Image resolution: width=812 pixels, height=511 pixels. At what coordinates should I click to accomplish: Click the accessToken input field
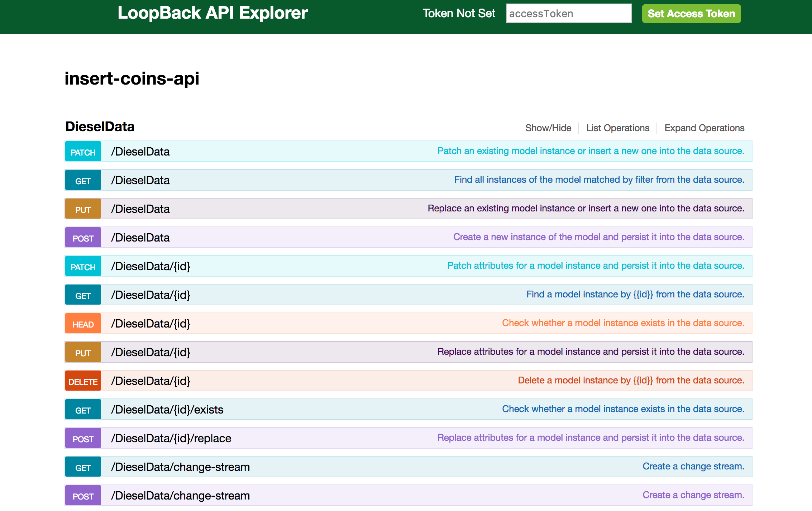(568, 14)
